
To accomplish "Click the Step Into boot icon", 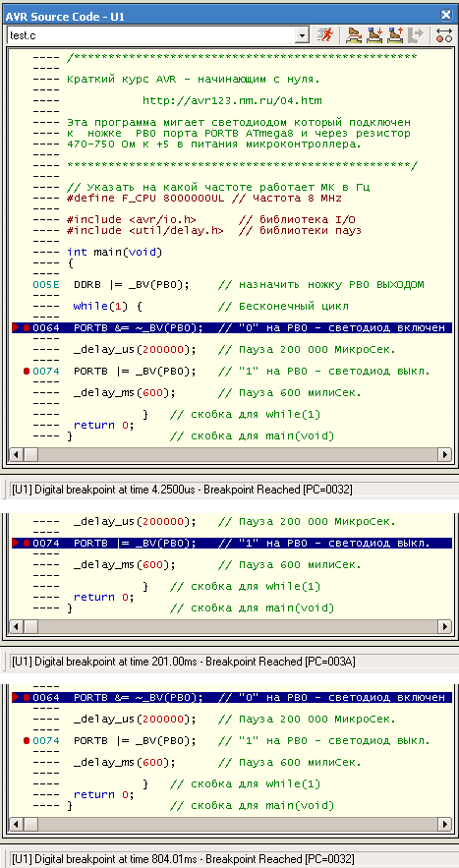I will pos(374,35).
